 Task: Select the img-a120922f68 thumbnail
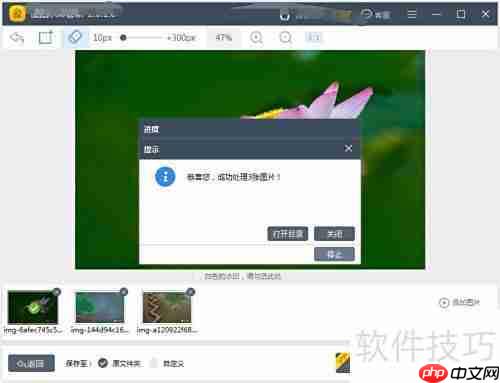[167, 307]
